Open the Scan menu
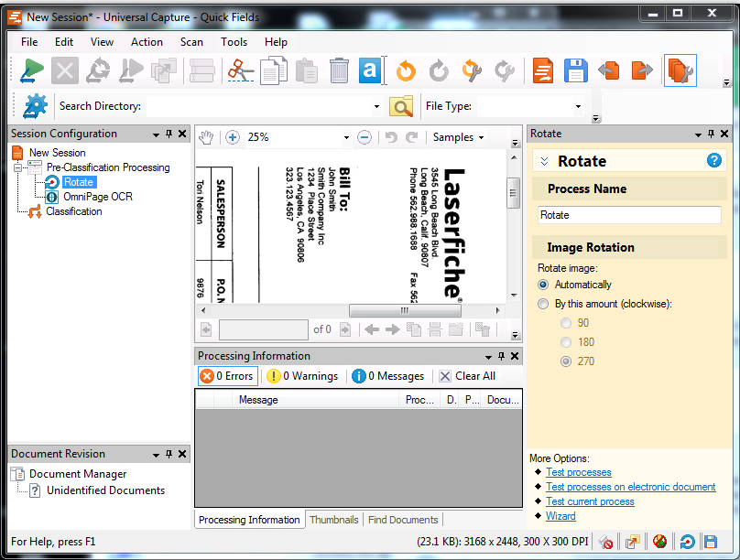This screenshot has height=560, width=740. point(191,42)
